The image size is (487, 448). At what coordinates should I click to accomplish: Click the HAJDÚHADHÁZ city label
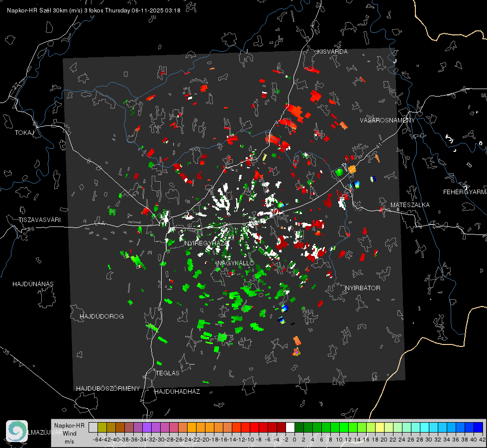pos(177,392)
